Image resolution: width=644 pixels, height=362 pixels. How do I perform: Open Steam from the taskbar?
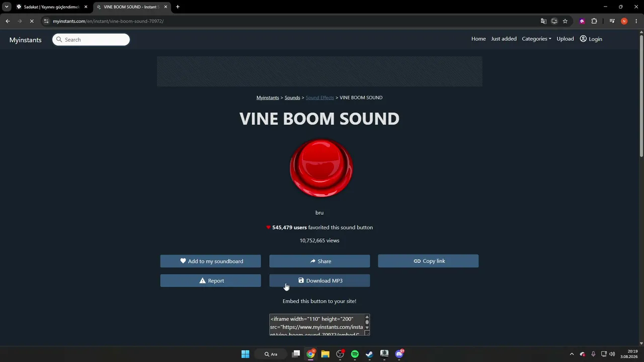point(369,354)
